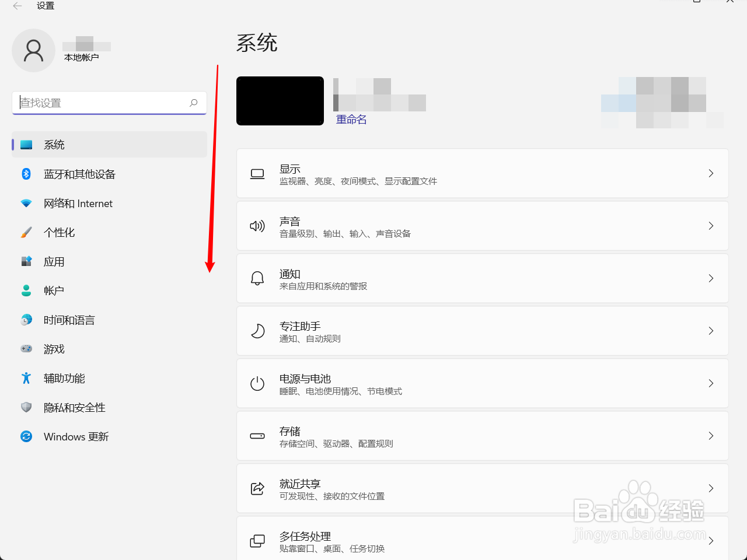Screen dimensions: 747x560
Task: Click the 多任务处理 windows icon
Action: 257,541
